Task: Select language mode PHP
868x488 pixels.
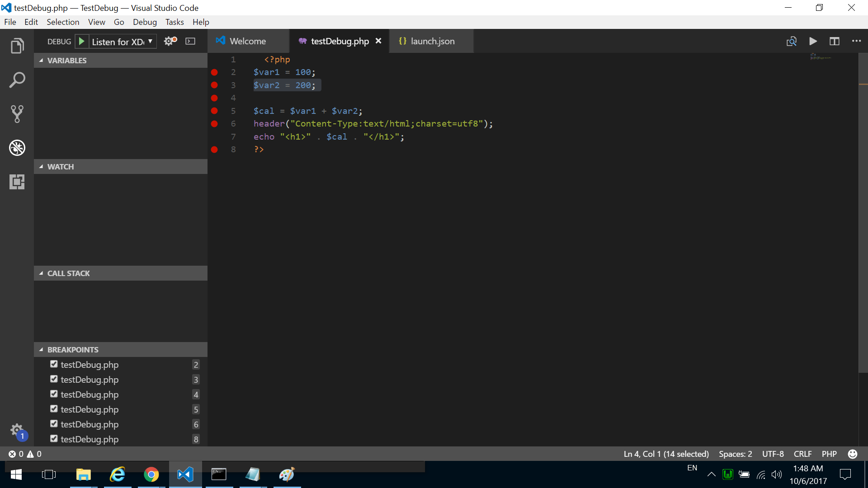Action: tap(829, 454)
